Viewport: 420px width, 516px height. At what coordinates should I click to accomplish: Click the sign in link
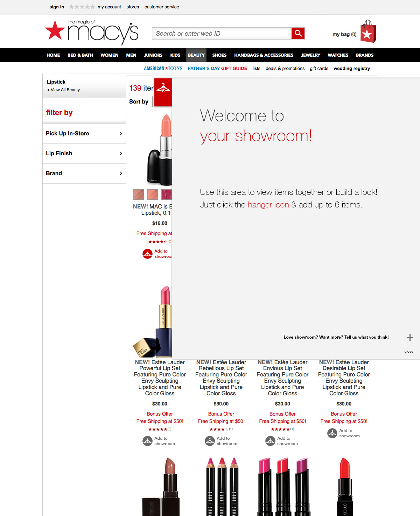57,7
